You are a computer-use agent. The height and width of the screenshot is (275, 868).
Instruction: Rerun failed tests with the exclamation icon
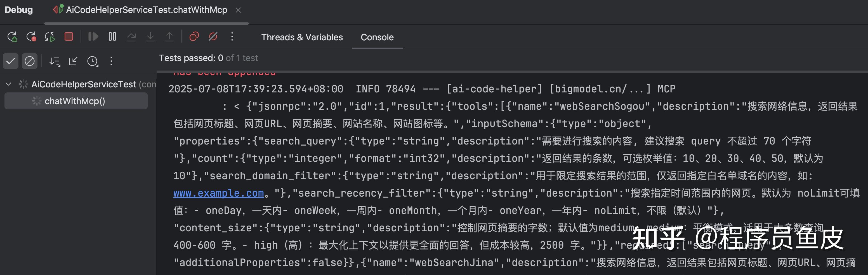point(32,36)
